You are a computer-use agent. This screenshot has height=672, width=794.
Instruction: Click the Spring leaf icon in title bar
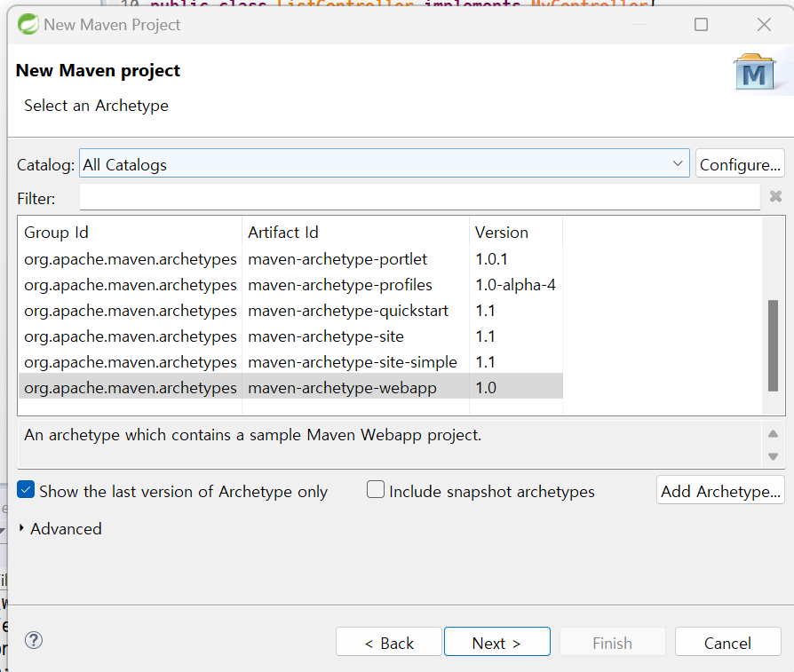pyautogui.click(x=28, y=24)
